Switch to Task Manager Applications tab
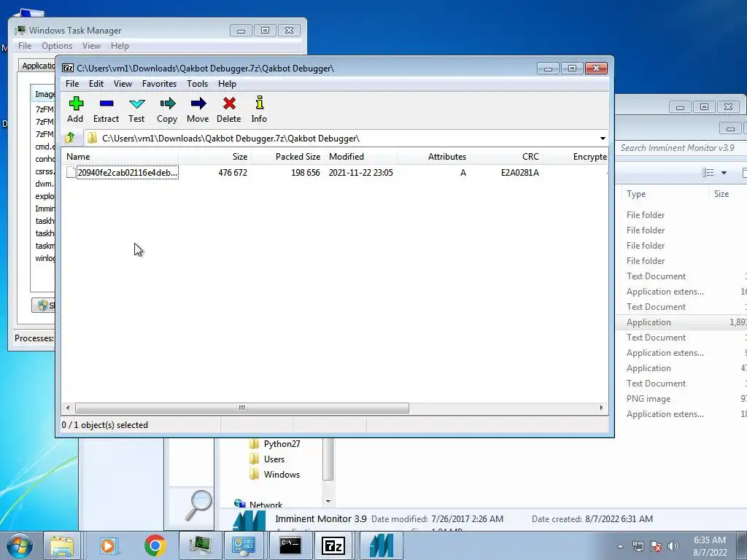The image size is (747, 560). 38,65
